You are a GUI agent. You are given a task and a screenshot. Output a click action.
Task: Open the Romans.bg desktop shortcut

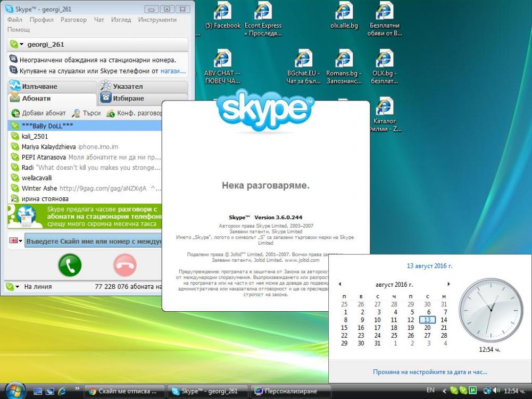(x=344, y=67)
